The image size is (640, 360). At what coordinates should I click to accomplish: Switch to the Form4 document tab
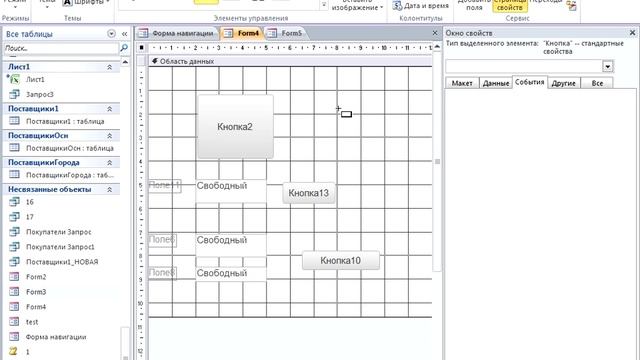pyautogui.click(x=242, y=33)
